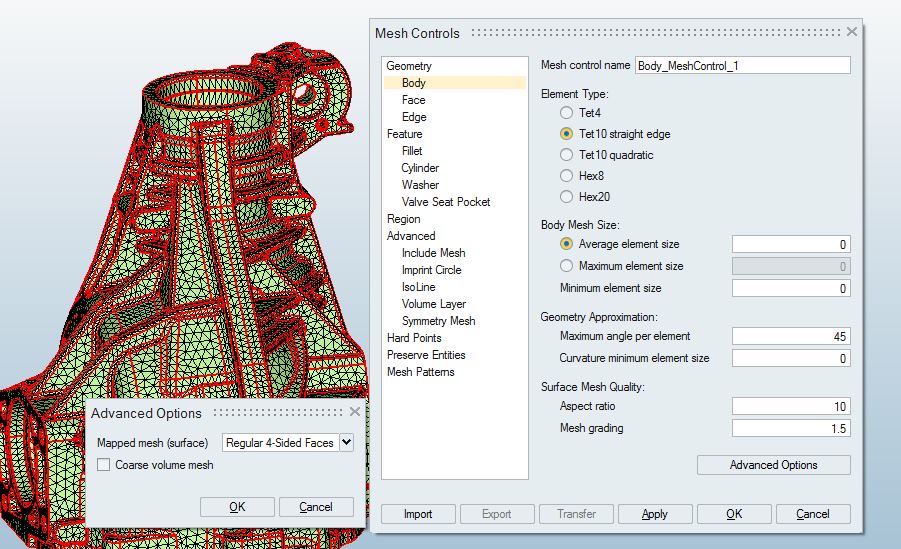Choose Tet10 quadratic element type

pos(566,155)
